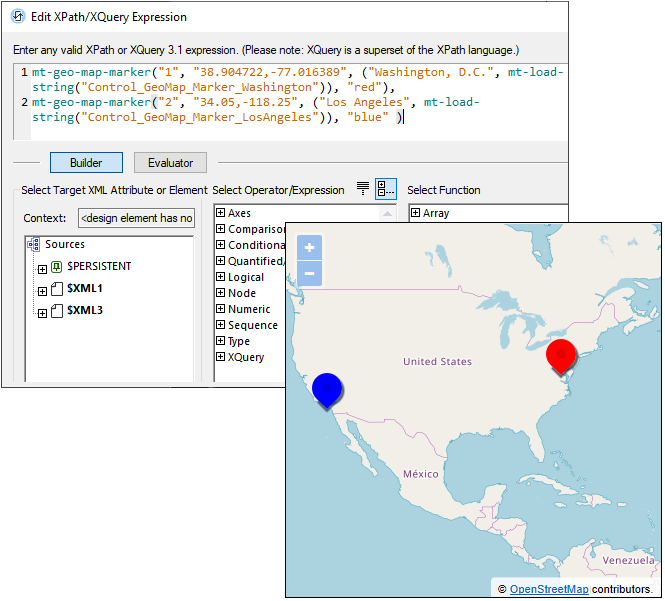
Task: Click the map zoom out minus button
Action: [x=310, y=273]
